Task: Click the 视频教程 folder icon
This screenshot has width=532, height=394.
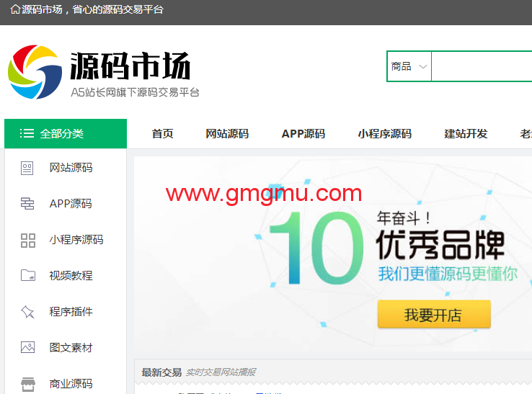Action: (28, 275)
